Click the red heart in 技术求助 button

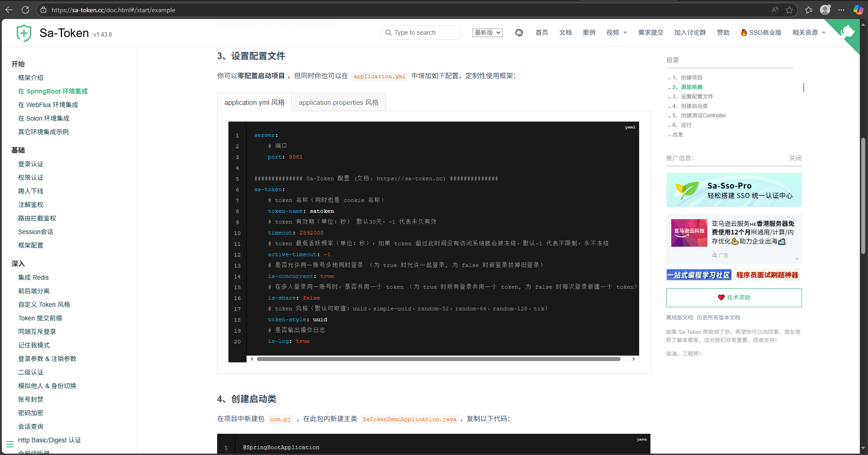point(721,297)
